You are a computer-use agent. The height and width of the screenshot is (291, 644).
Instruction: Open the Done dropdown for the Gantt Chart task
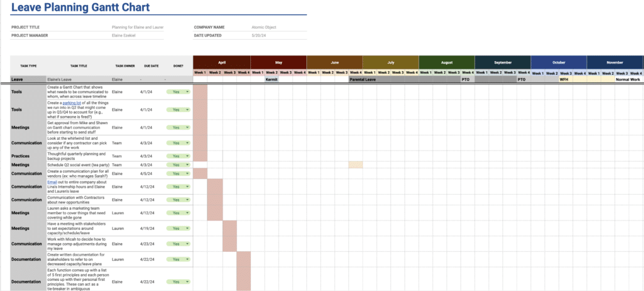(187, 92)
